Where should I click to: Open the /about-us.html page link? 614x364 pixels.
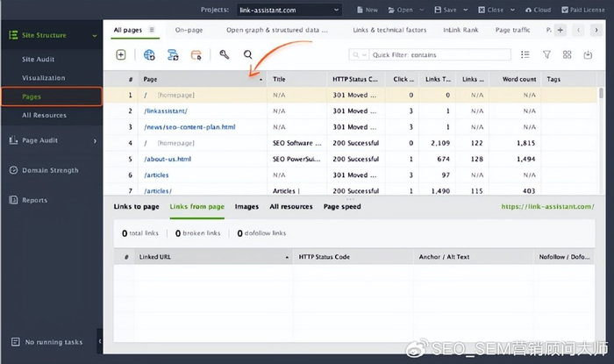(x=168, y=160)
